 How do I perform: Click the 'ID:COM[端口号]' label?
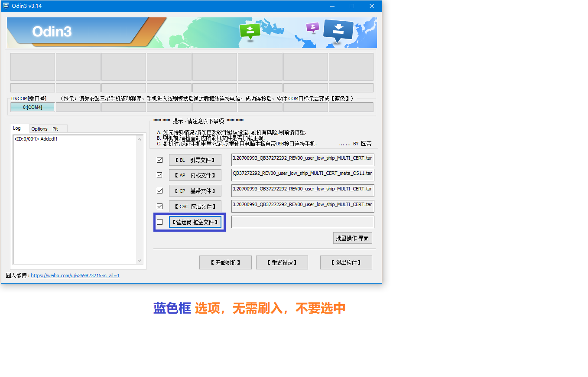pos(29,98)
